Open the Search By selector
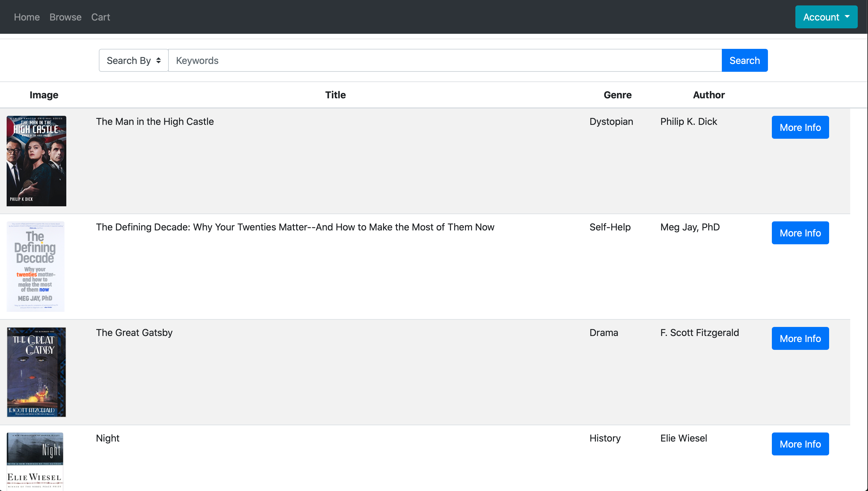868x491 pixels. click(134, 60)
